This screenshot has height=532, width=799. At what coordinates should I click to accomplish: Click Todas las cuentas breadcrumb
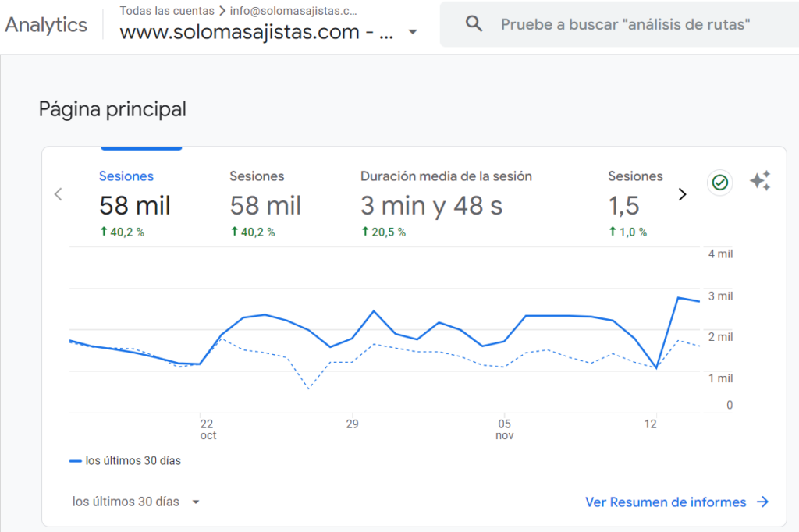[167, 11]
